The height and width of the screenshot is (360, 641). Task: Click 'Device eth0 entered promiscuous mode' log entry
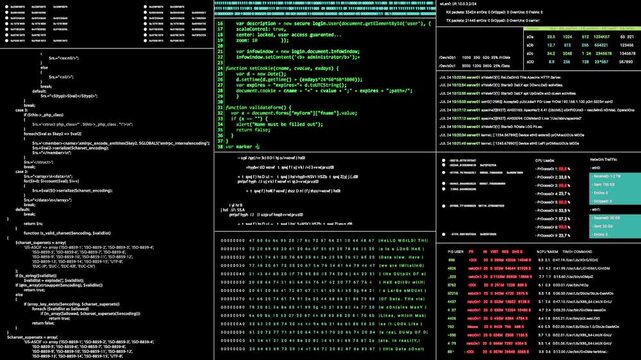coord(512,135)
